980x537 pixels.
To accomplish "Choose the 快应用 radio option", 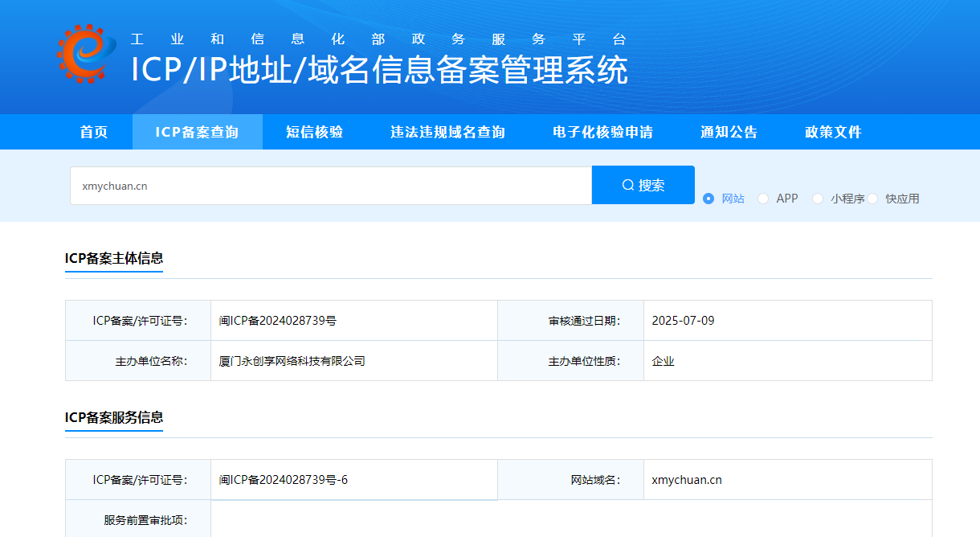I will pyautogui.click(x=872, y=199).
